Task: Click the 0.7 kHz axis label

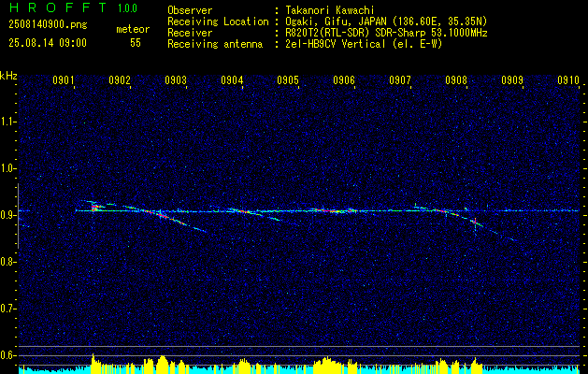Action: tap(8, 309)
